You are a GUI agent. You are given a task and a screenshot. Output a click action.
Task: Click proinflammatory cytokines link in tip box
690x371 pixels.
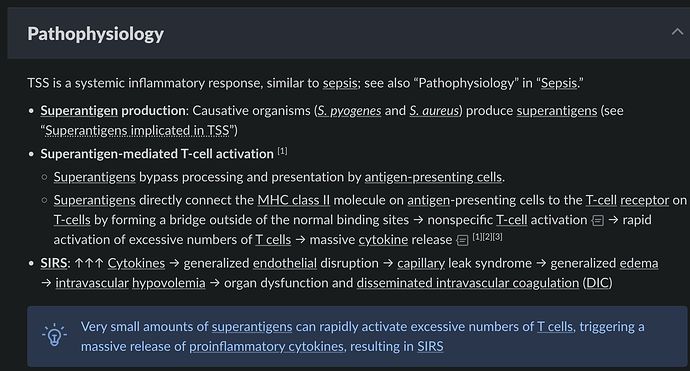[x=266, y=347]
